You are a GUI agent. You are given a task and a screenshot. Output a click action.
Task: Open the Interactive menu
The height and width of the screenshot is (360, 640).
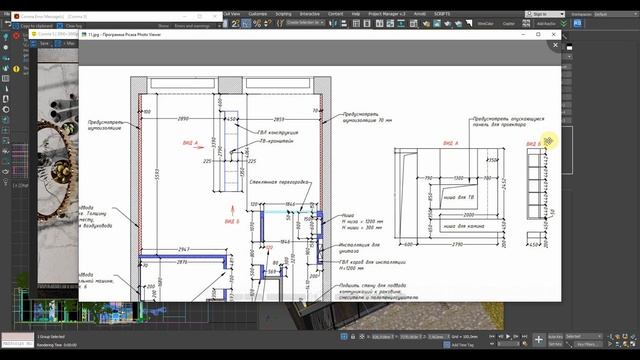pos(310,14)
